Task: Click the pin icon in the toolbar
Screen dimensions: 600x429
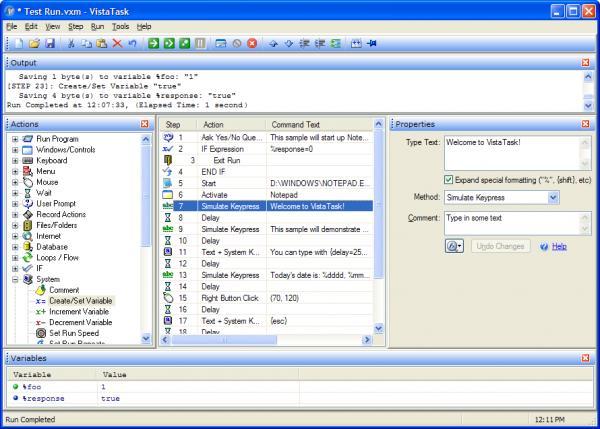Action: tap(371, 44)
